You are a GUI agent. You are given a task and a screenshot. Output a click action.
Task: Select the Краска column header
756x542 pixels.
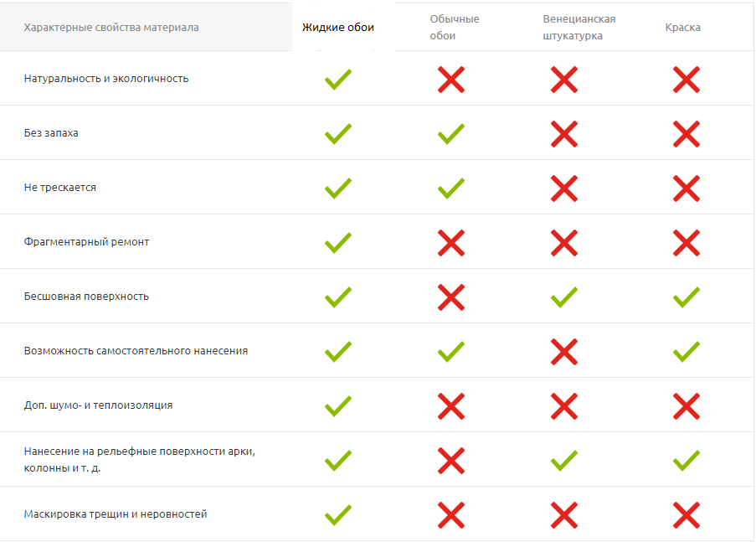tap(683, 28)
